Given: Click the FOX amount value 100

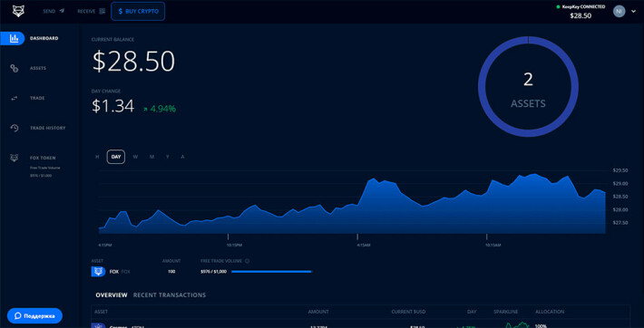Looking at the screenshot, I should coord(171,272).
